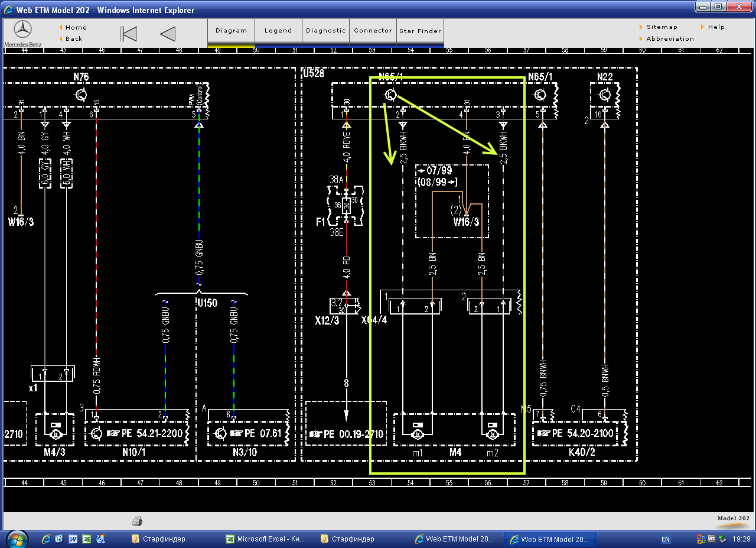The width and height of the screenshot is (756, 548).
Task: Jump to first diagram page icon
Action: point(129,34)
